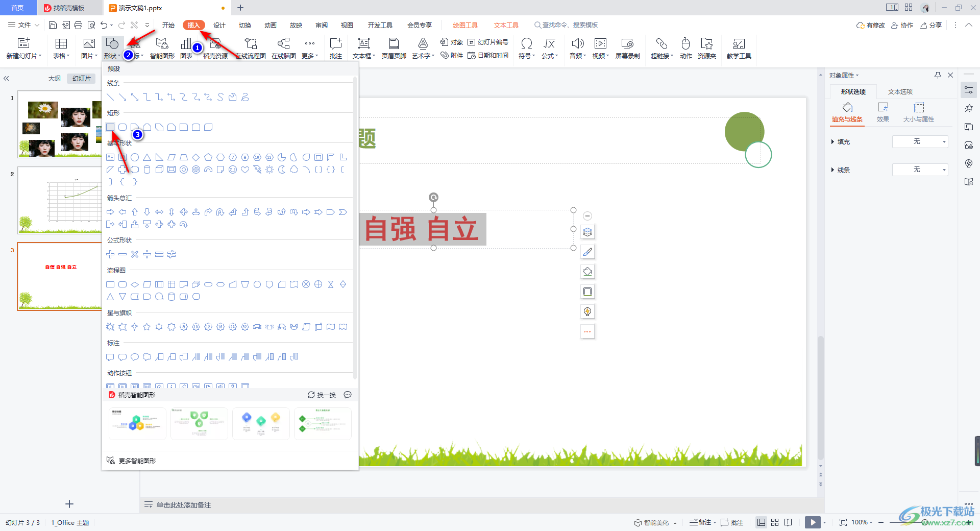The image size is (980, 531).
Task: Click the zoom-out minus of zoom slider
Action: pyautogui.click(x=881, y=522)
